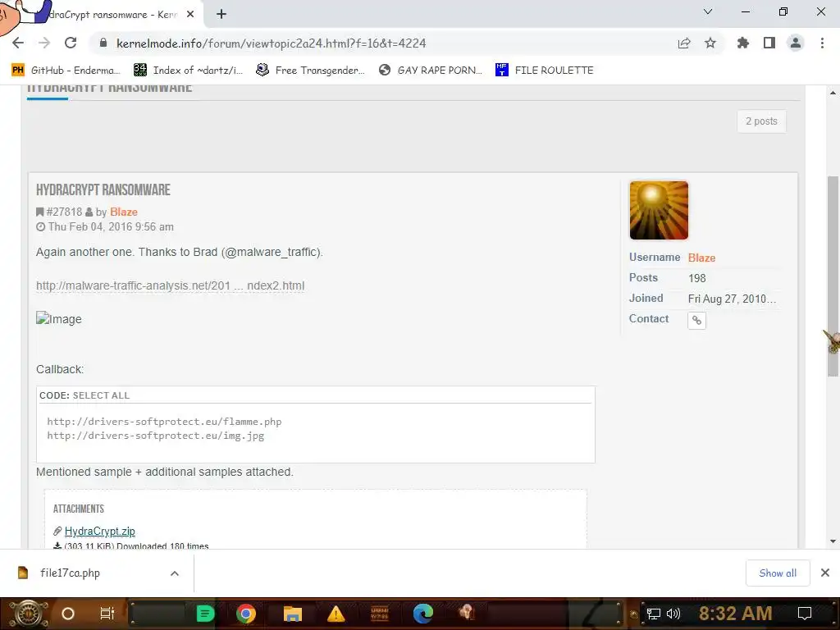Viewport: 840px width, 630px height.
Task: Close the downloads bar
Action: pos(825,573)
